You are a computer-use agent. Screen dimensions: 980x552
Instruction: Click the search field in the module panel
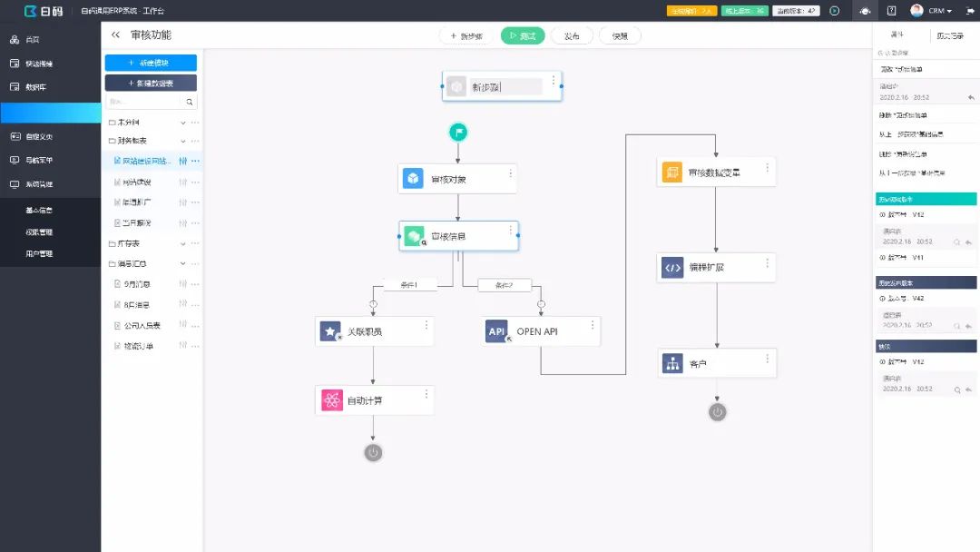point(152,102)
